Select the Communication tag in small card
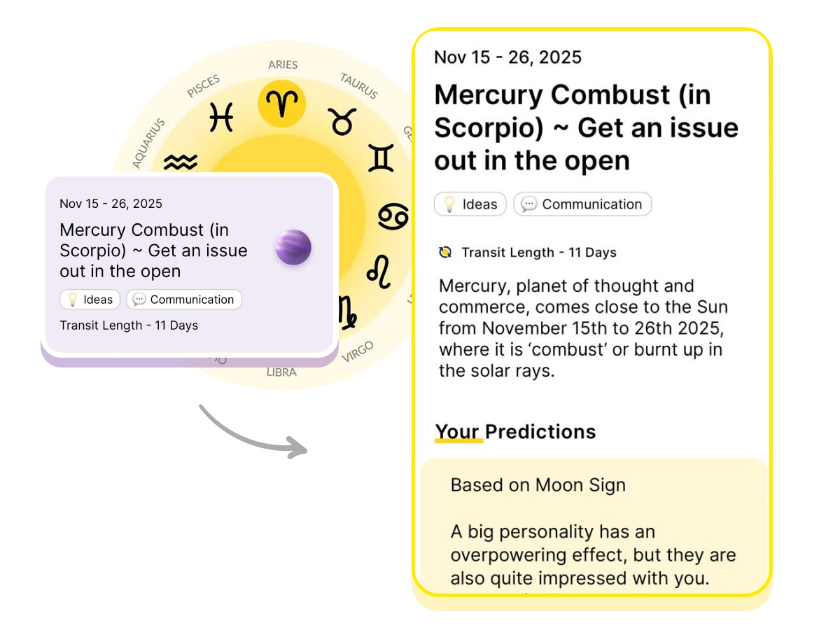This screenshot has height=630, width=840. click(184, 300)
